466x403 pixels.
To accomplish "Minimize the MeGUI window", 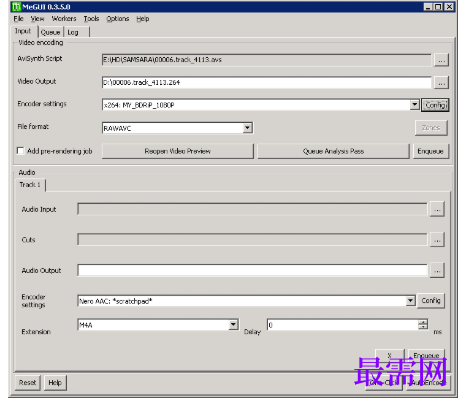I will (428, 7).
